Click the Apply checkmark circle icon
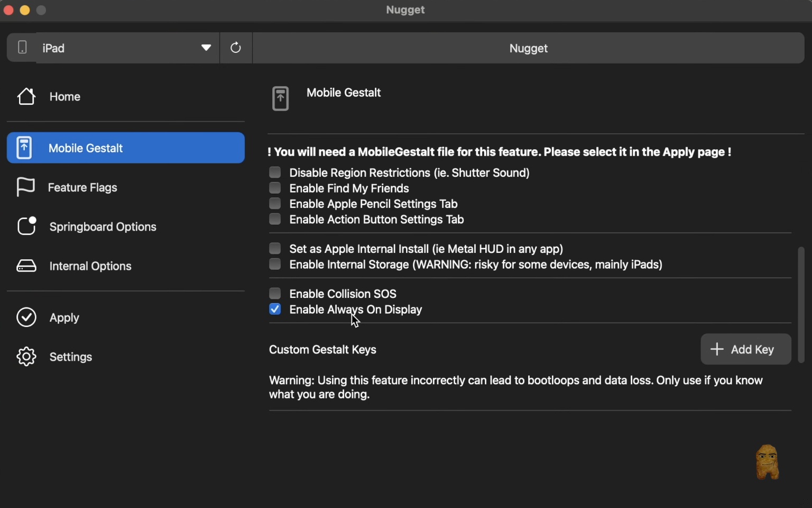 pos(26,317)
